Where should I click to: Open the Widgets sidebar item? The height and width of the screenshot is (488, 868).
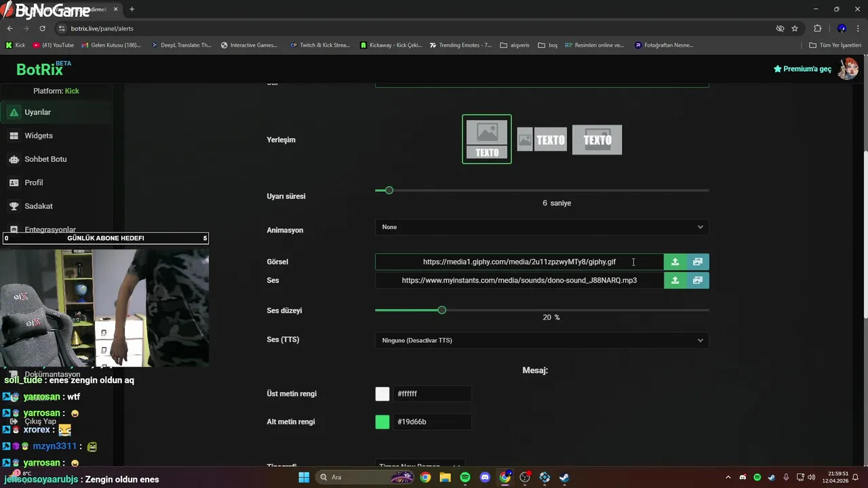click(x=56, y=136)
